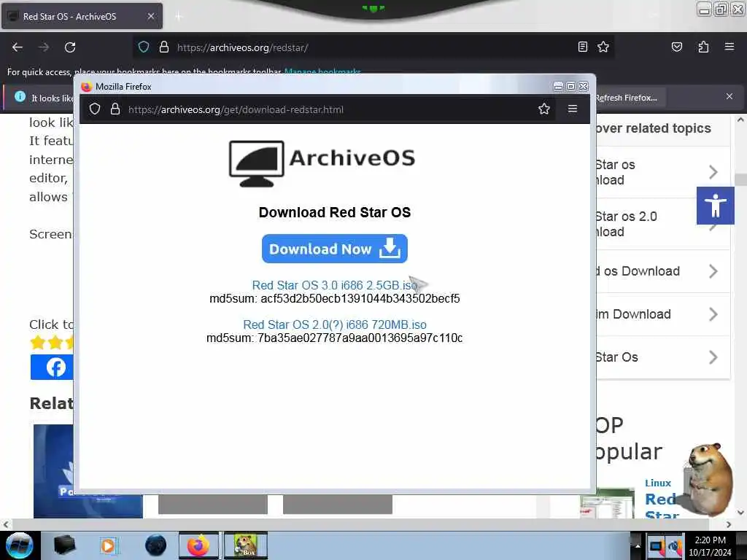Open black box icon on taskbar
Viewport: 747px width, 560px height.
click(64, 545)
